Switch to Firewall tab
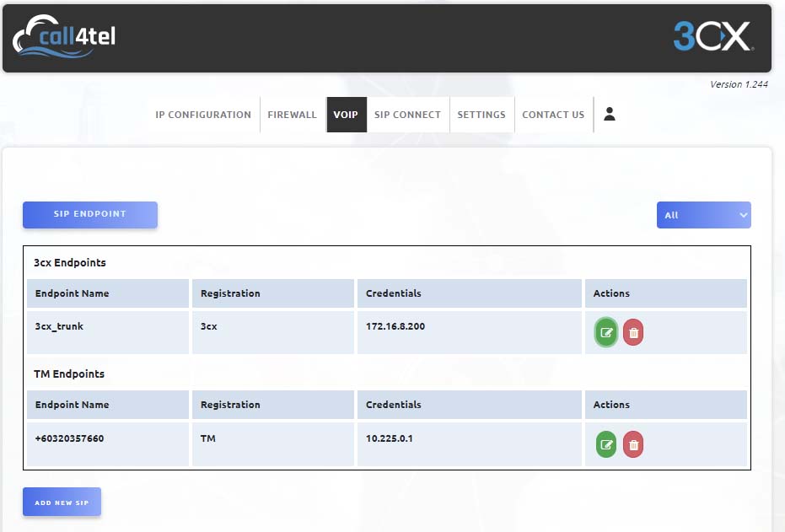The height and width of the screenshot is (532, 785). (293, 115)
